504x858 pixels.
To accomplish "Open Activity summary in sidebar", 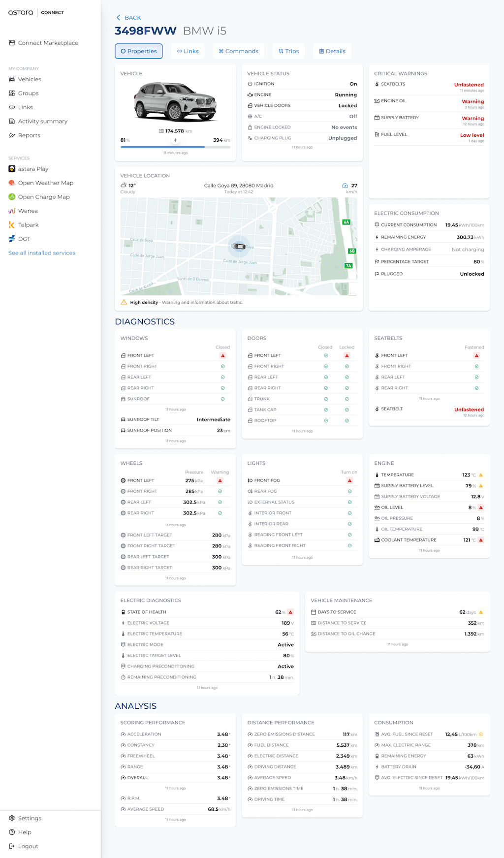I will [38, 121].
